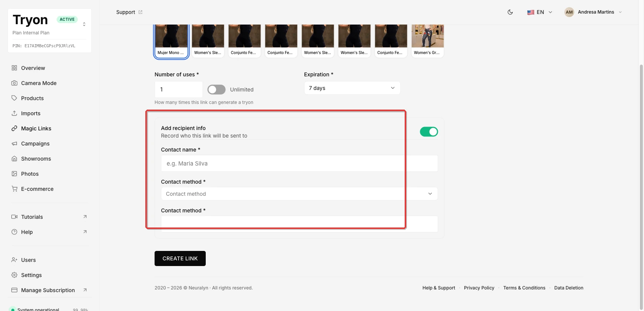Select the Showrooms store icon
This screenshot has height=311, width=644.
(x=14, y=159)
